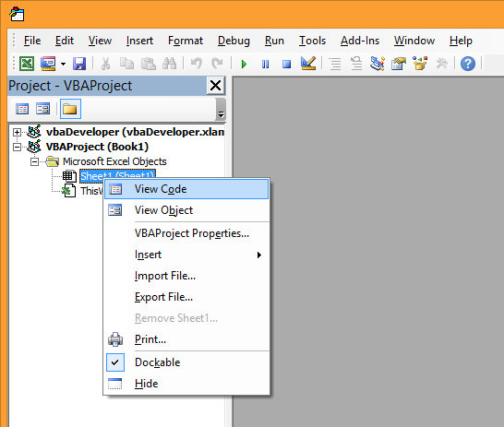Click View Code icon in Project panel
Viewport: 504px width, 427px height.
pyautogui.click(x=22, y=109)
